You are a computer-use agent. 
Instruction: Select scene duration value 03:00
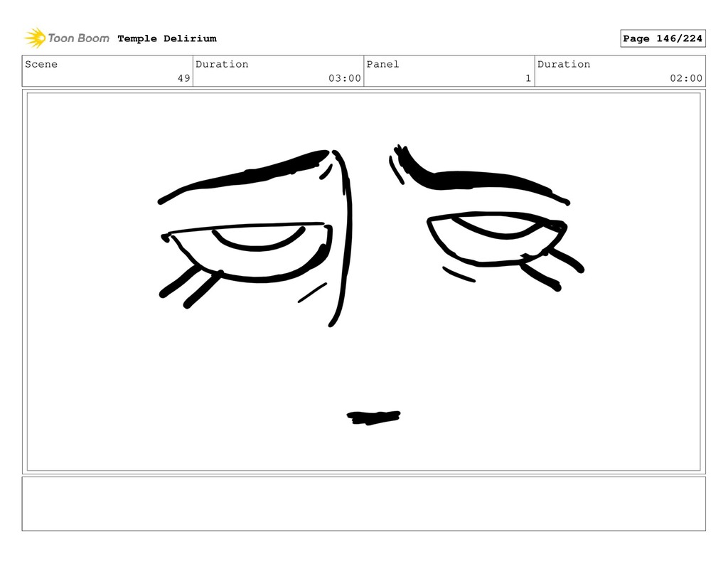tap(345, 78)
